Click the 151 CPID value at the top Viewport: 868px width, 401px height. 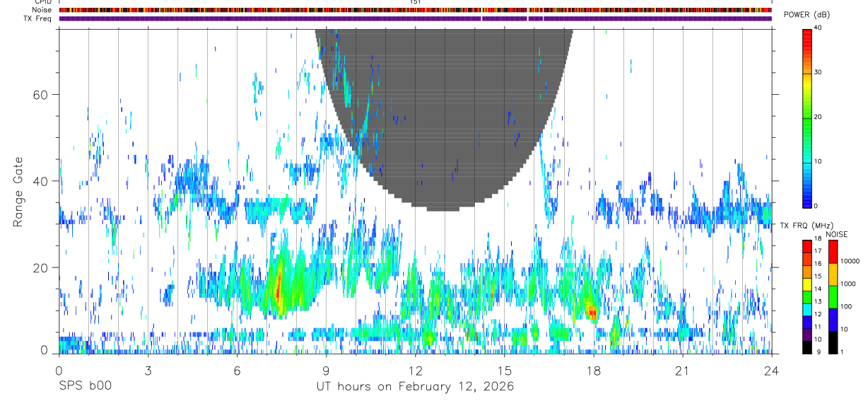tap(415, 2)
